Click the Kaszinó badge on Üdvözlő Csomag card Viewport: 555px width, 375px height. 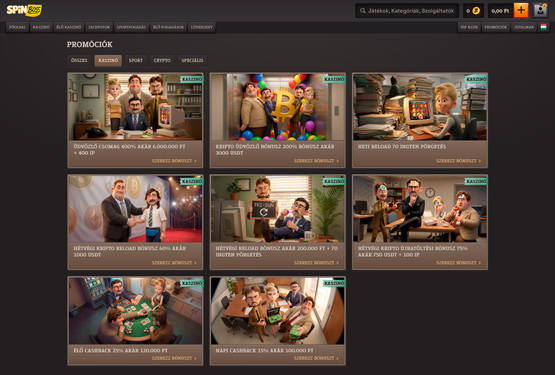(192, 79)
